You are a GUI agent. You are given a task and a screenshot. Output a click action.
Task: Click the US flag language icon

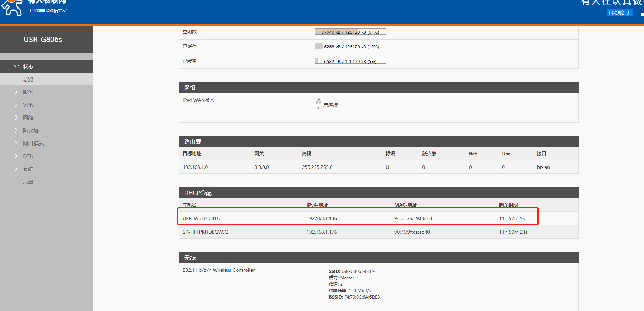pyautogui.click(x=642, y=14)
